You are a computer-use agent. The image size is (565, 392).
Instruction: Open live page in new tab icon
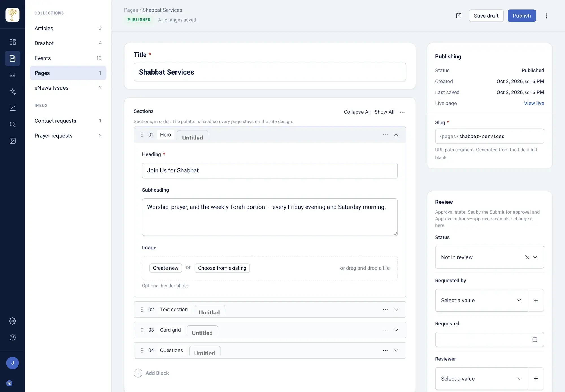pos(459,16)
